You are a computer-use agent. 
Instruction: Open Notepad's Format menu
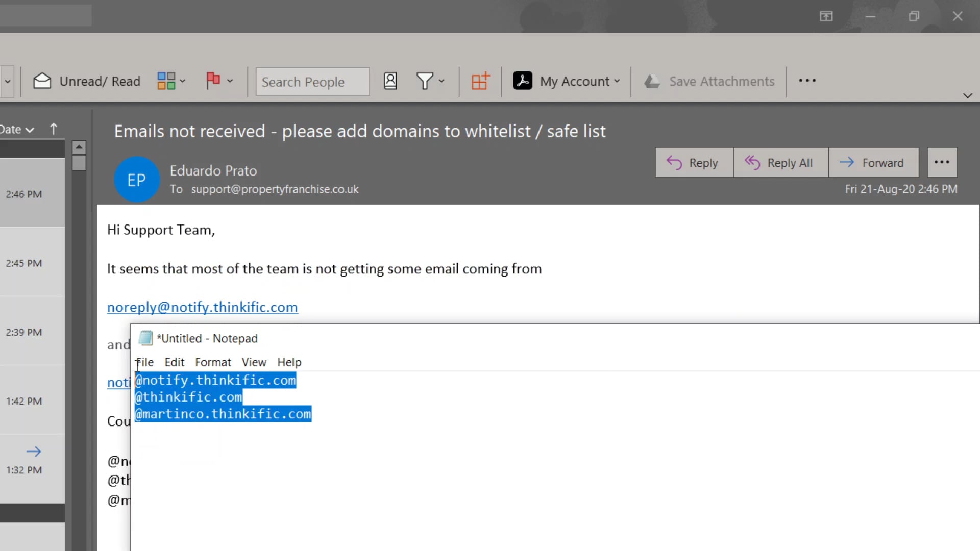(x=213, y=362)
